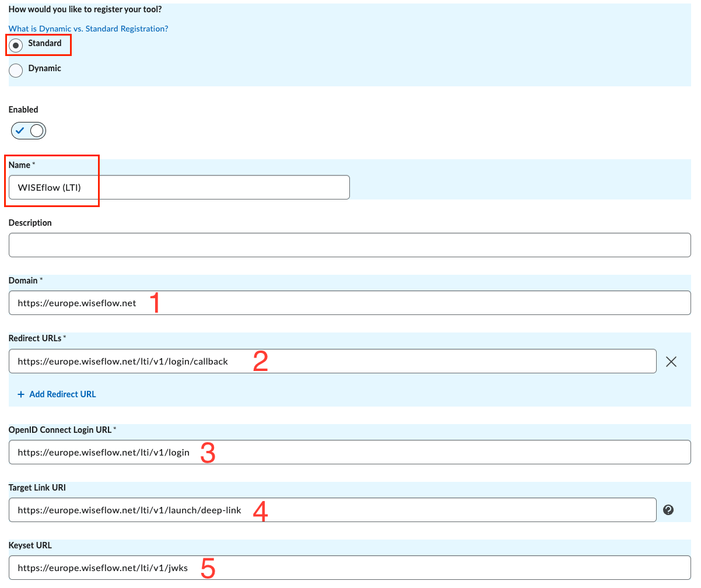
Task: Select the Dynamic registration radio button
Action: point(16,70)
